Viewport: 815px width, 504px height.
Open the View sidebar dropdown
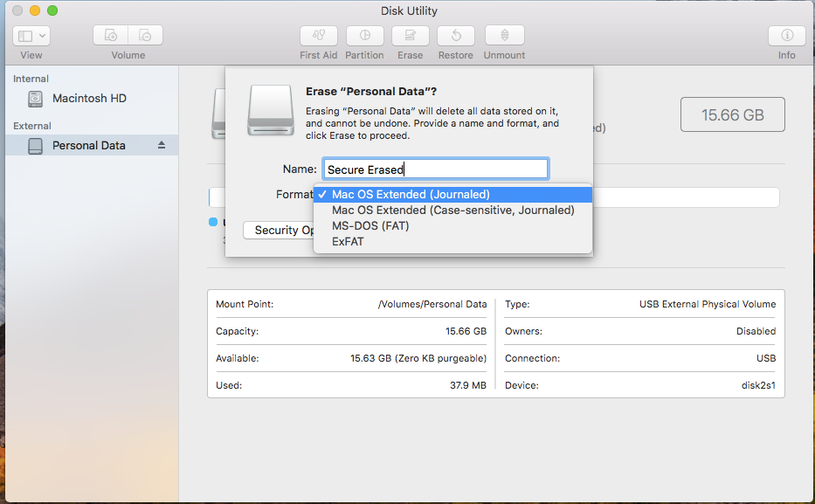pos(31,36)
